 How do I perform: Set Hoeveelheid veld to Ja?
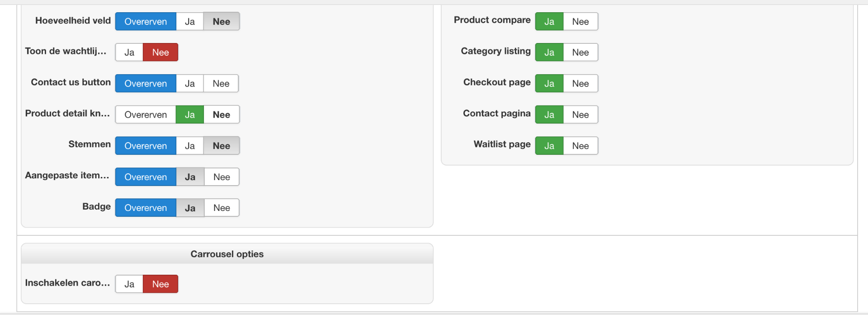tap(190, 22)
